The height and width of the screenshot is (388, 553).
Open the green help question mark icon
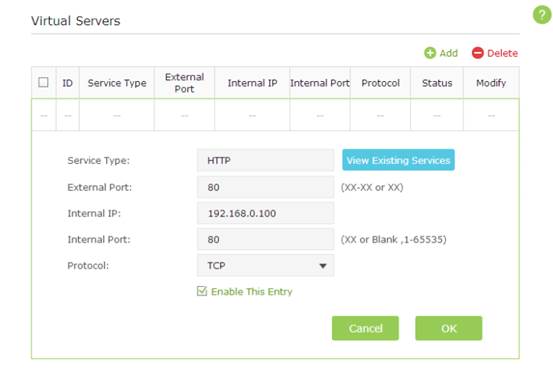(542, 15)
